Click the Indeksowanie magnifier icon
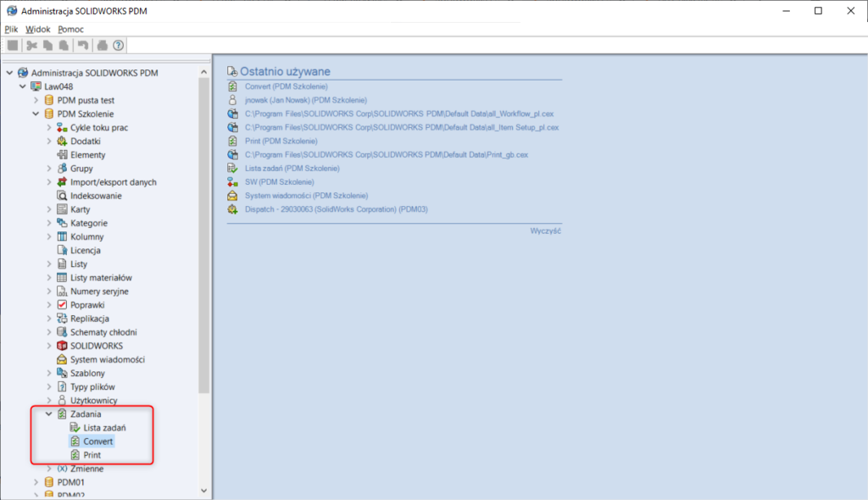This screenshot has height=500, width=868. [62, 196]
